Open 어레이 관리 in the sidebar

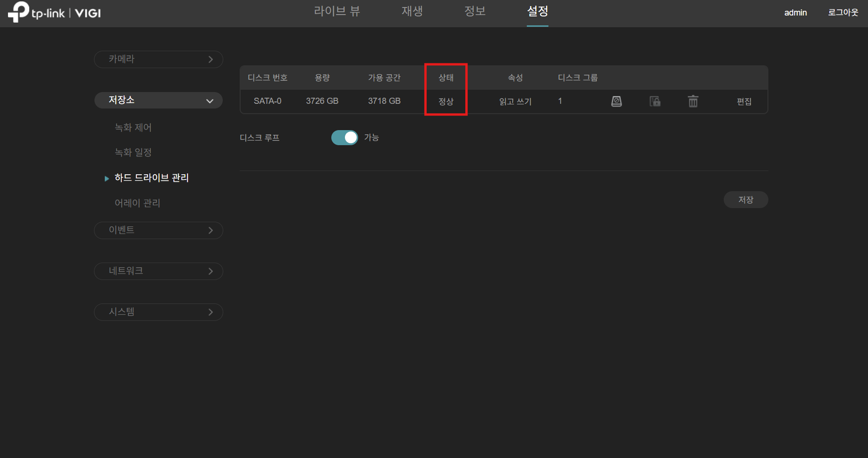pyautogui.click(x=137, y=203)
